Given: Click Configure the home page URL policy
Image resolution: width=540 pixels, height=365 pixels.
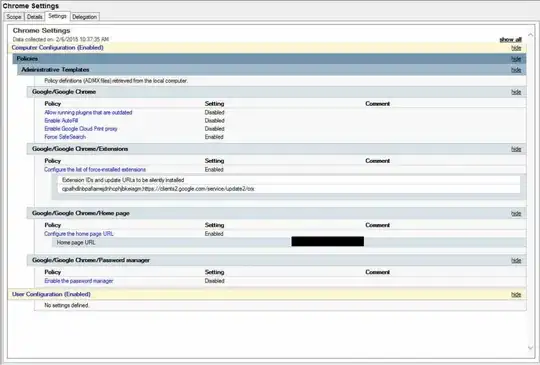Looking at the screenshot, I should tap(79, 234).
